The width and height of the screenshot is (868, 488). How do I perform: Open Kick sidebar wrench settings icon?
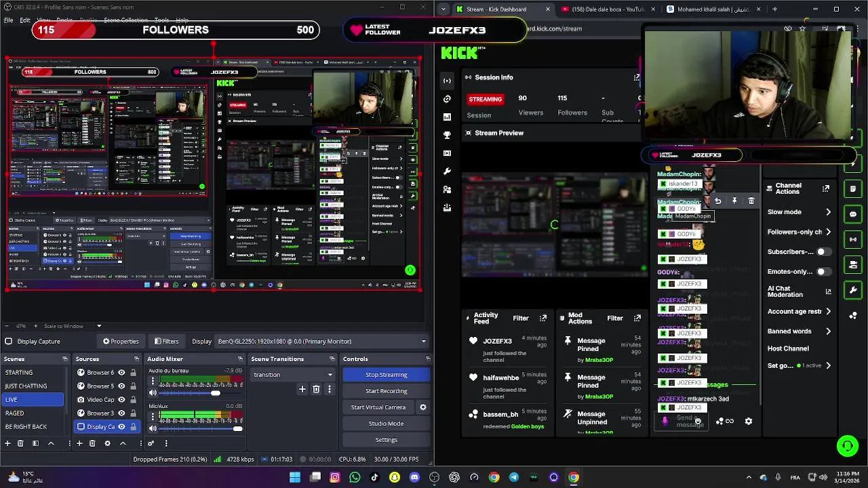pyautogui.click(x=447, y=171)
